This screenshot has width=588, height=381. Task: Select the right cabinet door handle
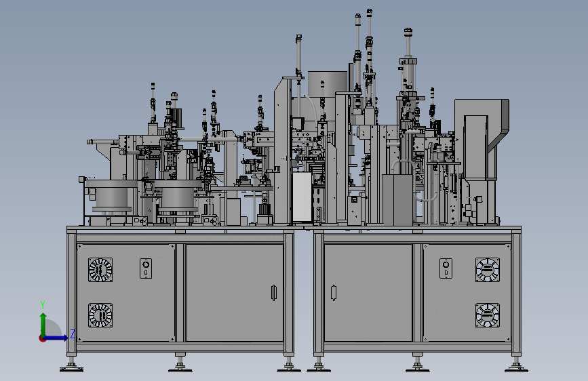(x=334, y=293)
